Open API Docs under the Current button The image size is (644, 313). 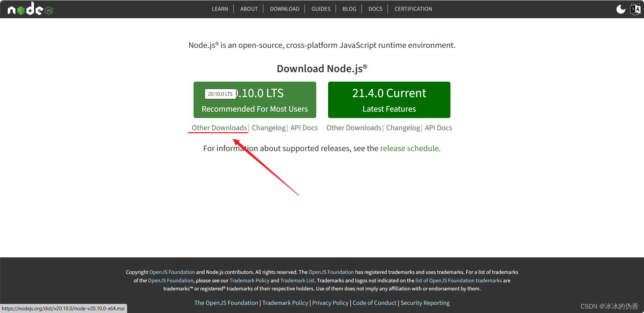click(x=438, y=128)
